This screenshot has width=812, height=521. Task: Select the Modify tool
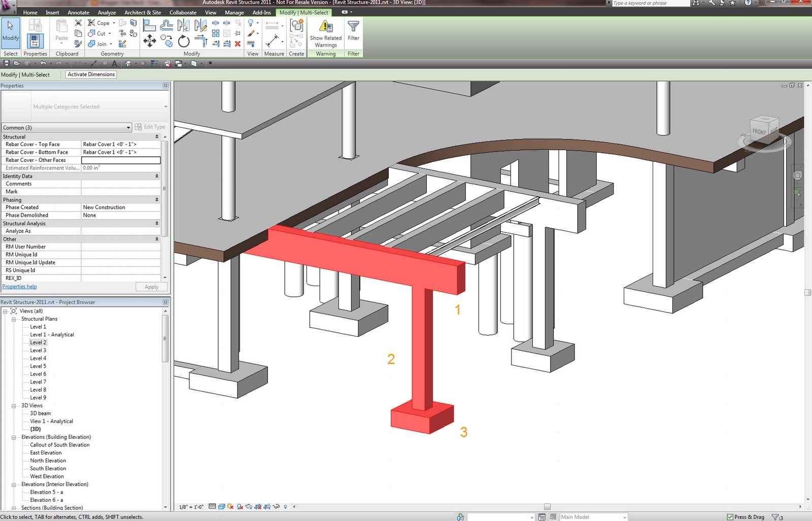tap(10, 32)
